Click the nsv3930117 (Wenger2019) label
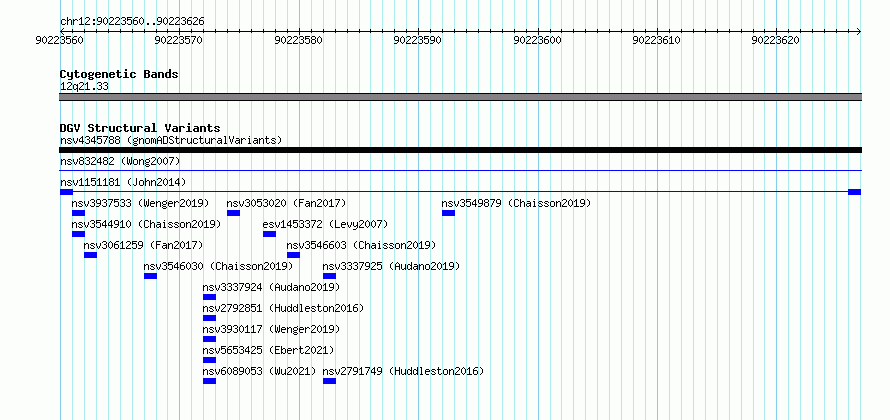The height and width of the screenshot is (420, 890). click(x=271, y=329)
